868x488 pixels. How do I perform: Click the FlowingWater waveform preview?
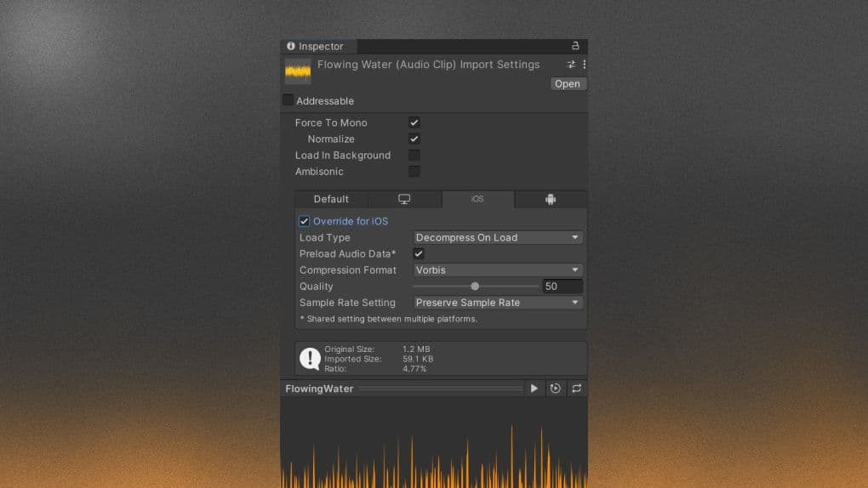point(434,443)
